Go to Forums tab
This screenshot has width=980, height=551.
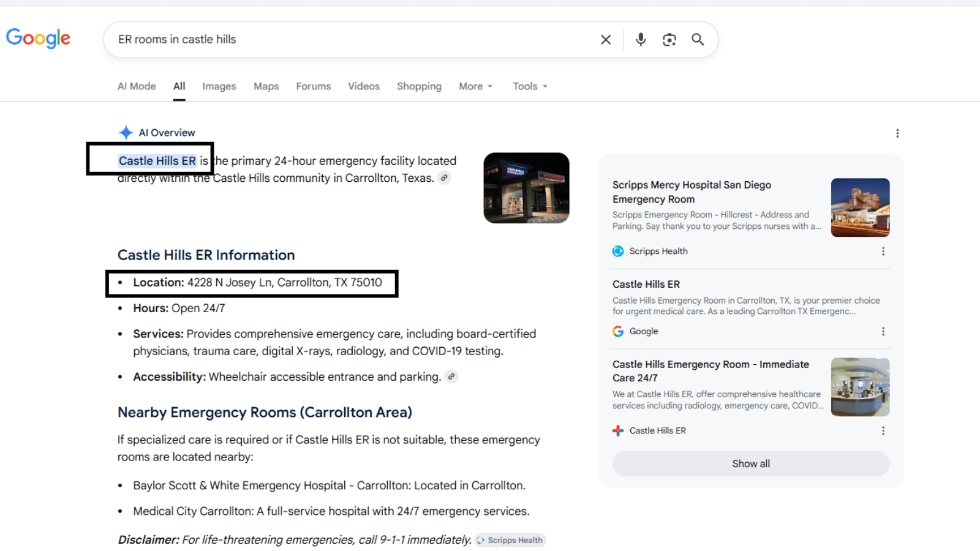pos(314,86)
